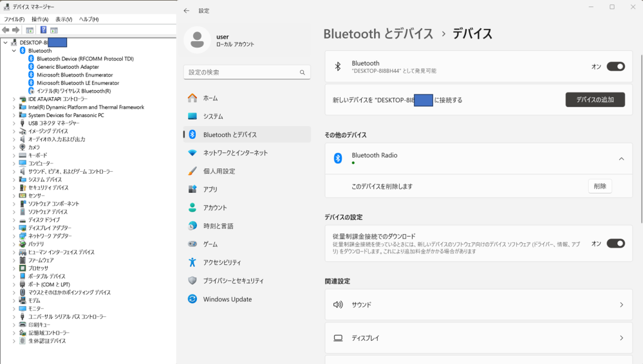The width and height of the screenshot is (643, 364).
Task: Select Bluetooth Device (RFCOMM Protocol TDI)
Action: pos(86,59)
